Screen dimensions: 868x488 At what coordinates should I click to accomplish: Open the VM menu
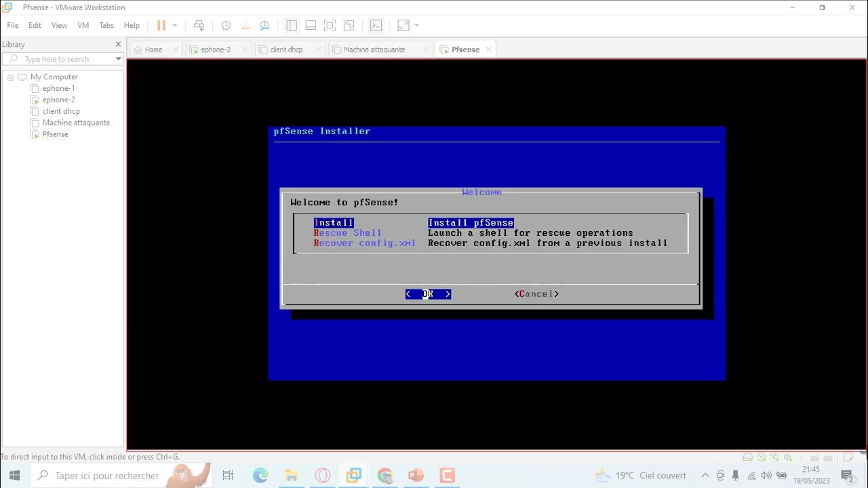[x=83, y=25]
